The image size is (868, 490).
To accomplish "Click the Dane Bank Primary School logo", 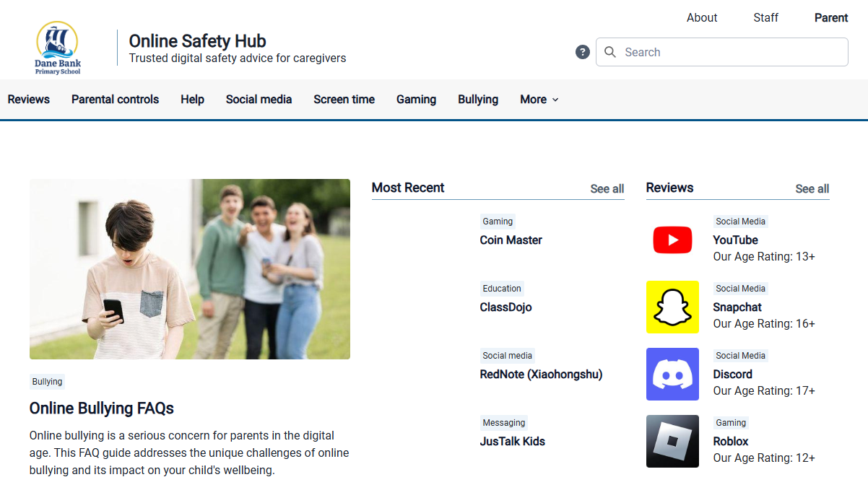I will pos(58,48).
